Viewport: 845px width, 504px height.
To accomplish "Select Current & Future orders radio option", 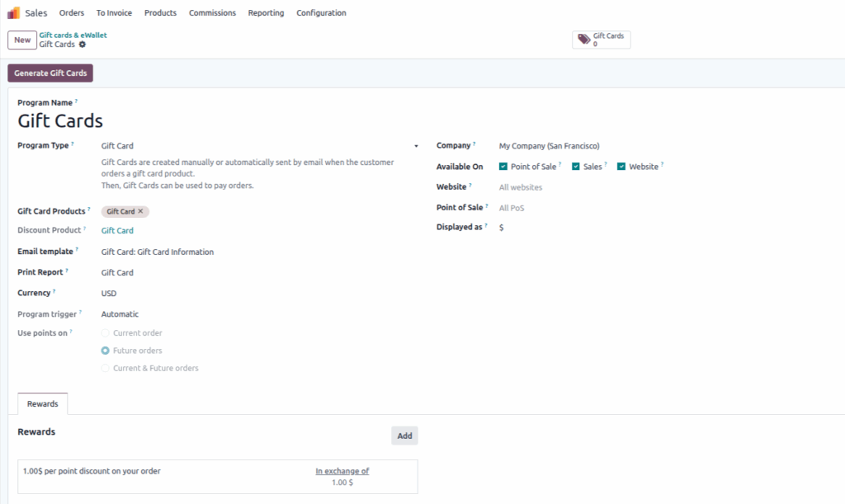I will coord(105,368).
